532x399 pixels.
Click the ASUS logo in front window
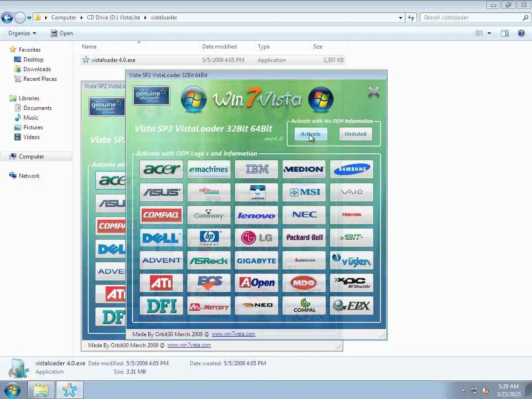click(161, 192)
